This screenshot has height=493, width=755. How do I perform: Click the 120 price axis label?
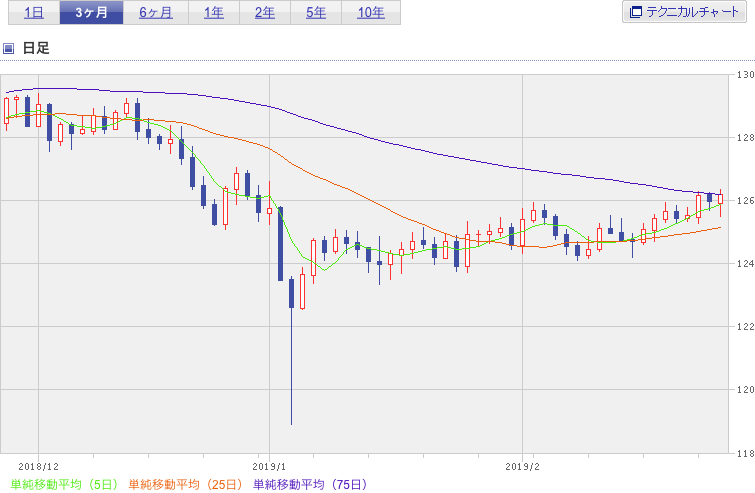pos(745,389)
